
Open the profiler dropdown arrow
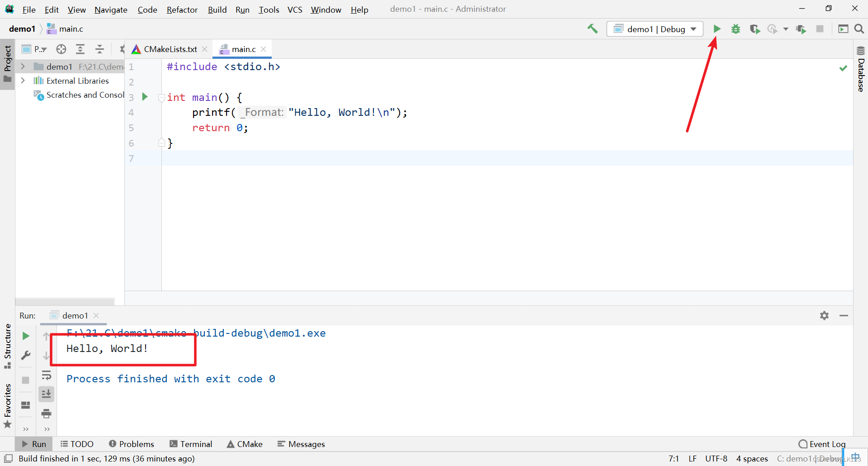pyautogui.click(x=786, y=29)
